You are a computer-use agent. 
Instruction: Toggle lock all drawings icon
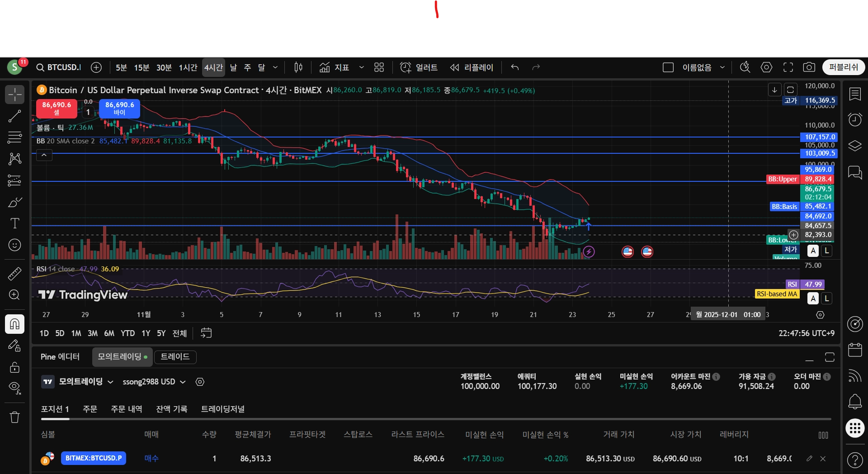14,367
